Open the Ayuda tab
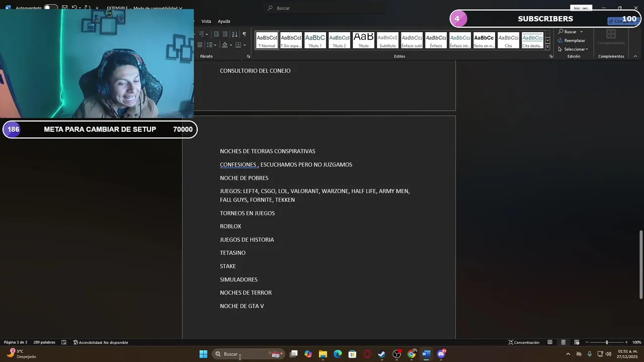Viewport: 644px width, 362px height. (224, 21)
